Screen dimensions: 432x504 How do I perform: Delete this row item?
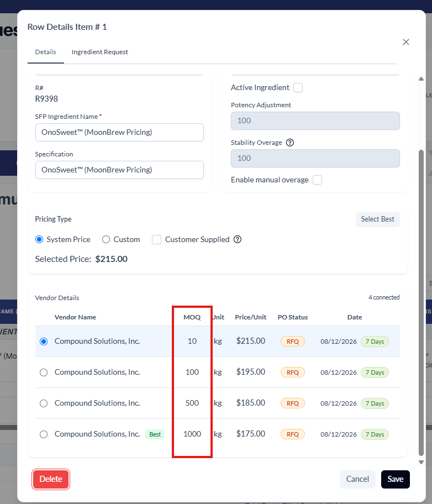(51, 479)
